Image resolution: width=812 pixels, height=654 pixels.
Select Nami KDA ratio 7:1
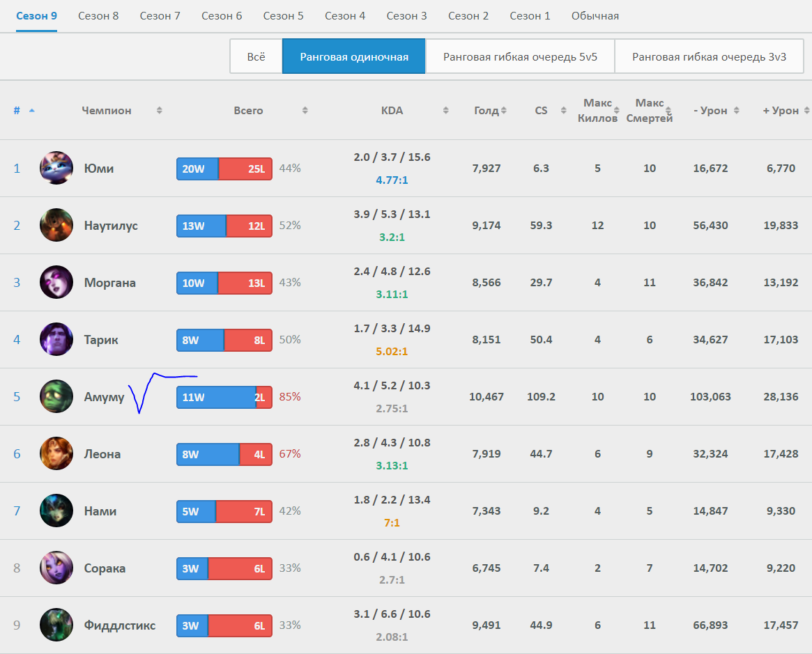click(x=392, y=522)
